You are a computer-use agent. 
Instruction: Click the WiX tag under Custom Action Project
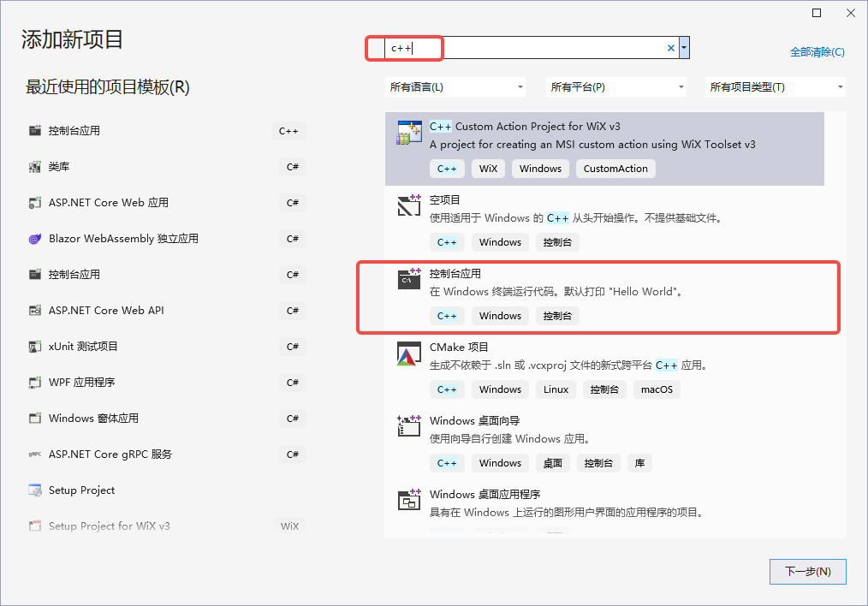pos(488,169)
